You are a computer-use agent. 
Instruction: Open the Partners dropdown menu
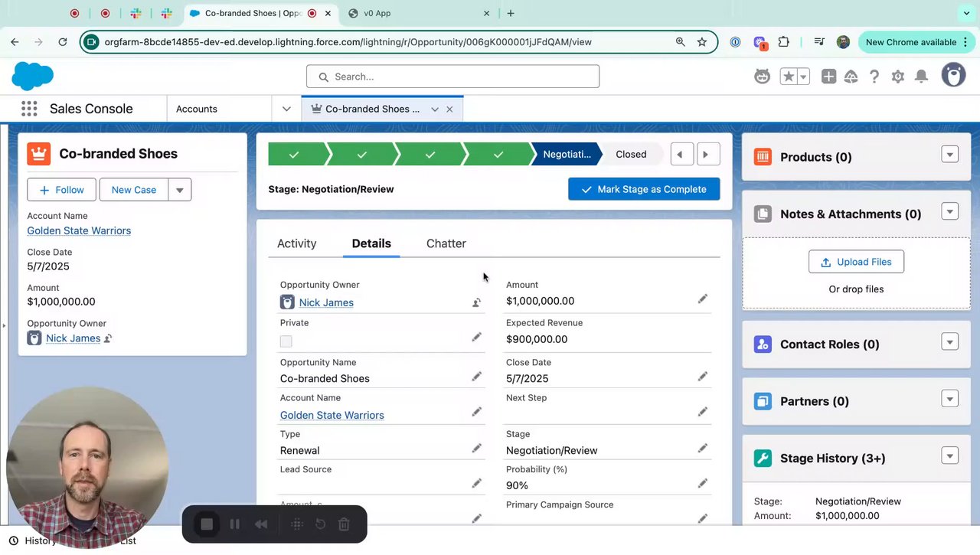coord(949,399)
